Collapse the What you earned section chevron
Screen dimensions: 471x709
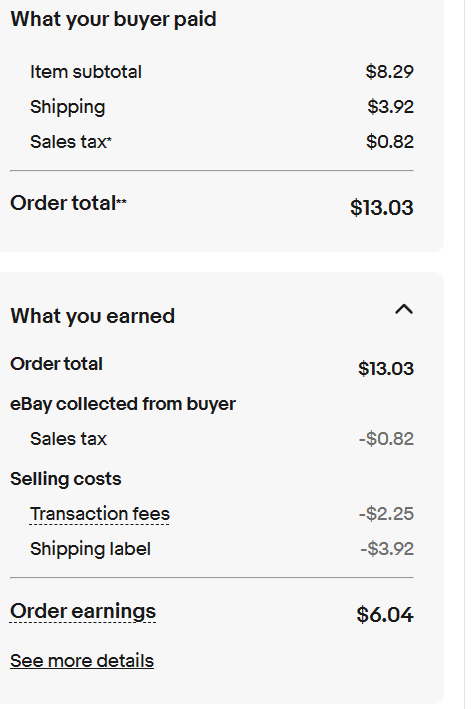point(404,310)
